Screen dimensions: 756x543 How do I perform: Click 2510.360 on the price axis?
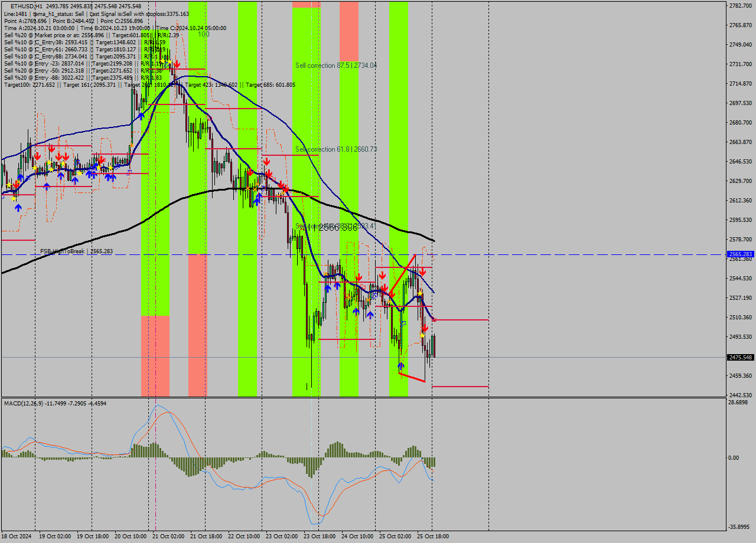click(740, 317)
